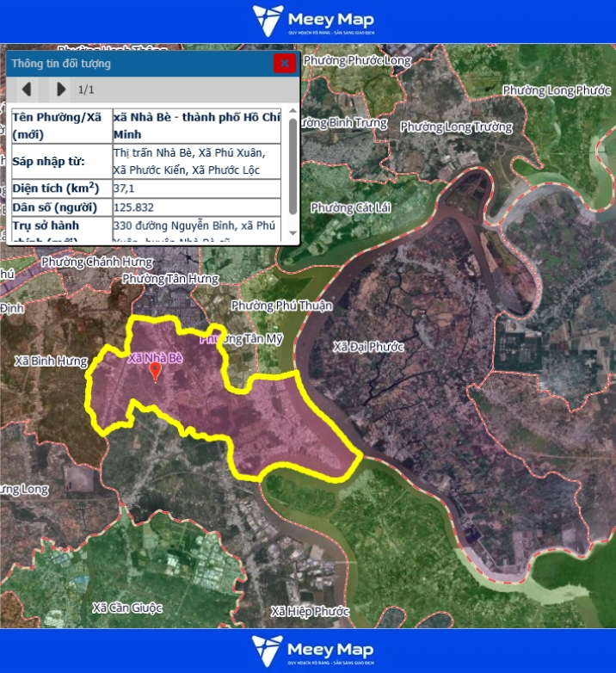Click the Phường Chánh Hưng map label
This screenshot has width=616, height=673.
[96, 262]
